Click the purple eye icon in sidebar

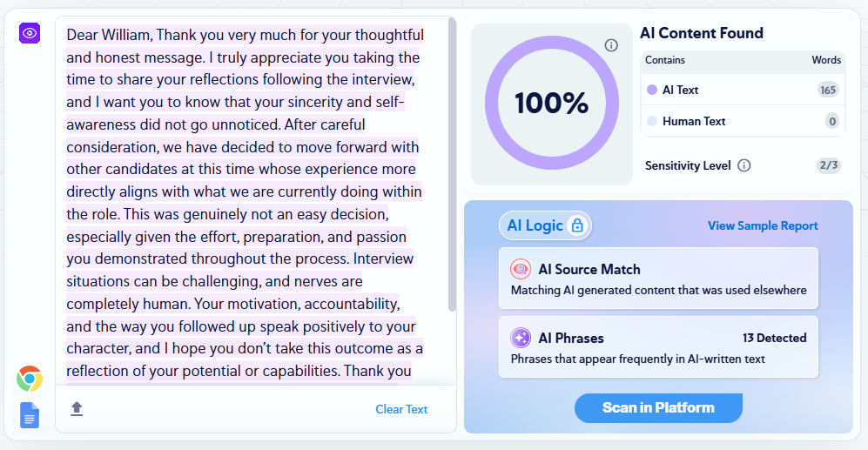(30, 33)
